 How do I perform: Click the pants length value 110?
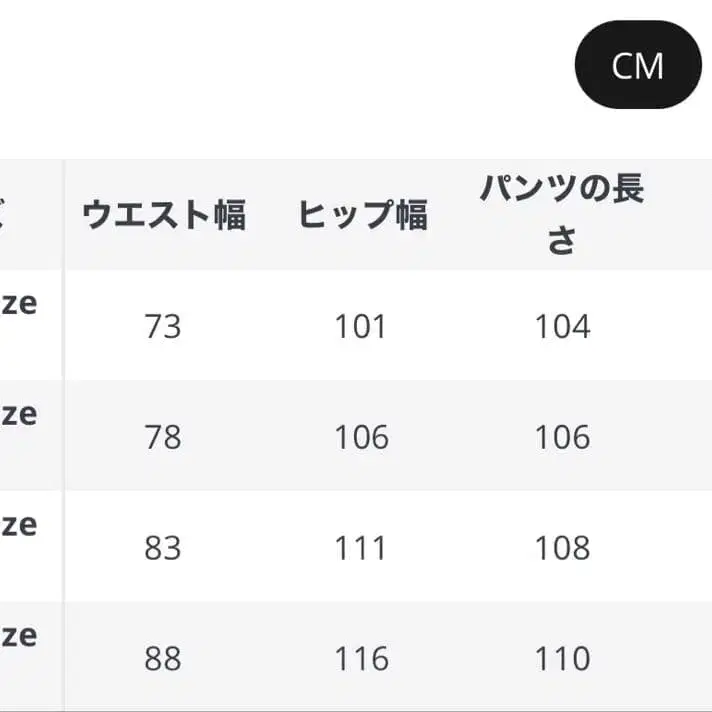click(562, 658)
